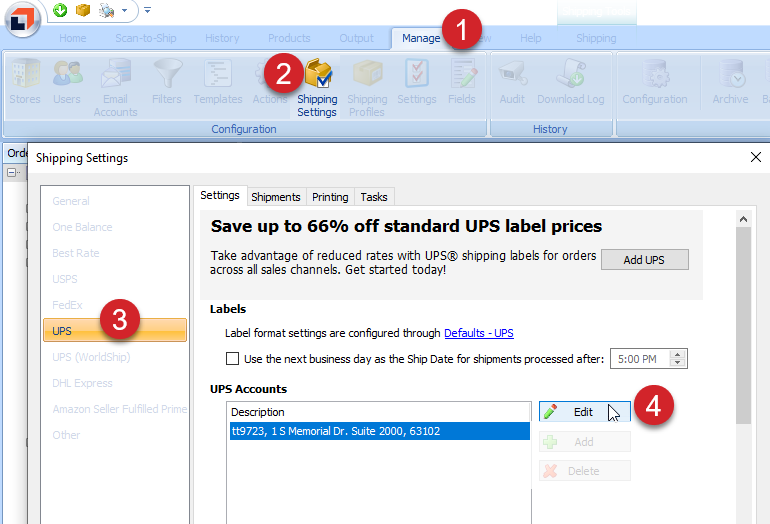Open the Fields ribbon icon
The height and width of the screenshot is (524, 770).
click(x=462, y=81)
